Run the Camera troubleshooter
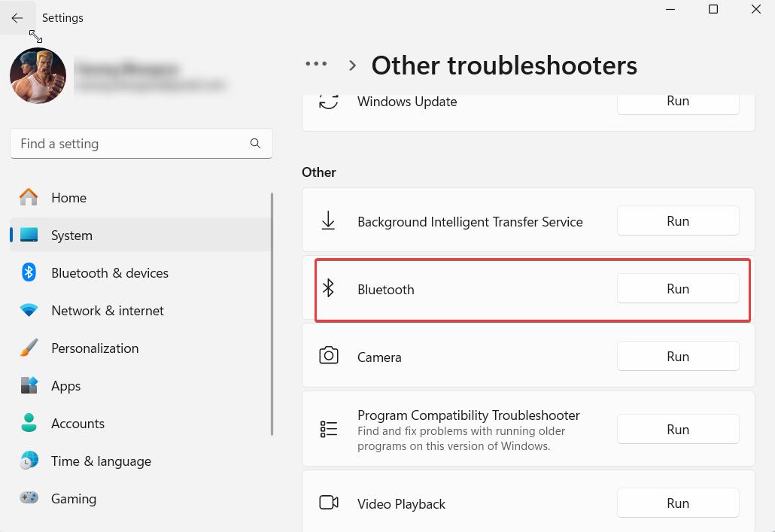Image resolution: width=775 pixels, height=532 pixels. tap(677, 356)
